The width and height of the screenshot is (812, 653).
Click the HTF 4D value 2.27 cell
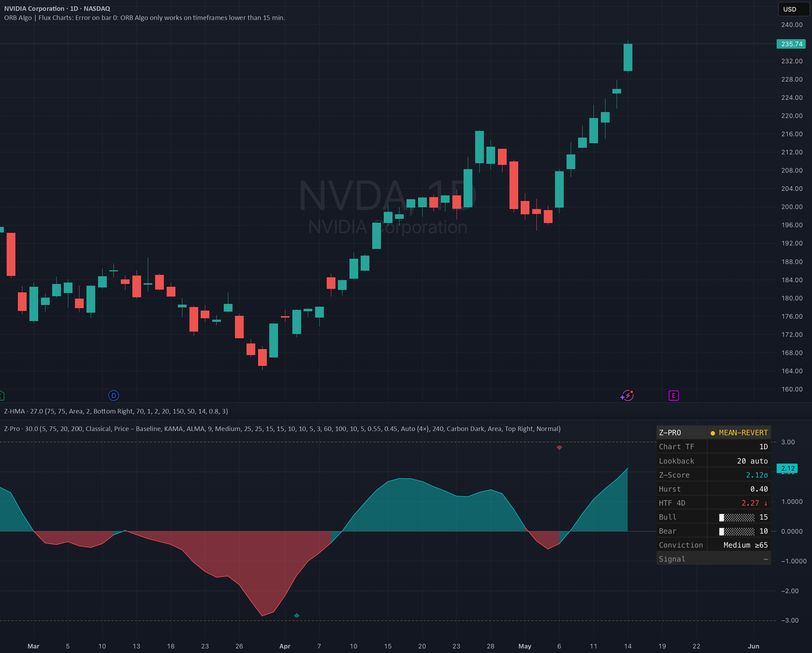[739, 503]
